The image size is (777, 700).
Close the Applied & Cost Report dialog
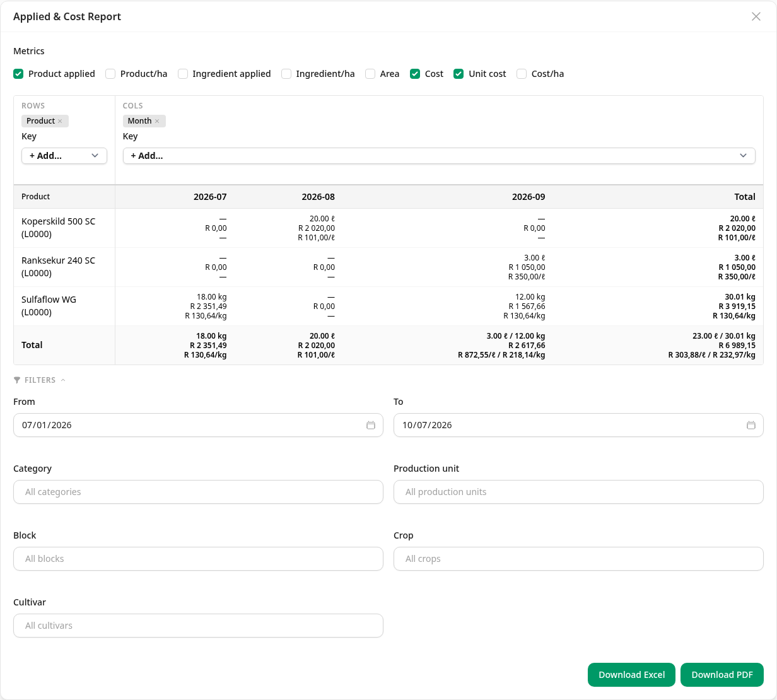coord(756,16)
